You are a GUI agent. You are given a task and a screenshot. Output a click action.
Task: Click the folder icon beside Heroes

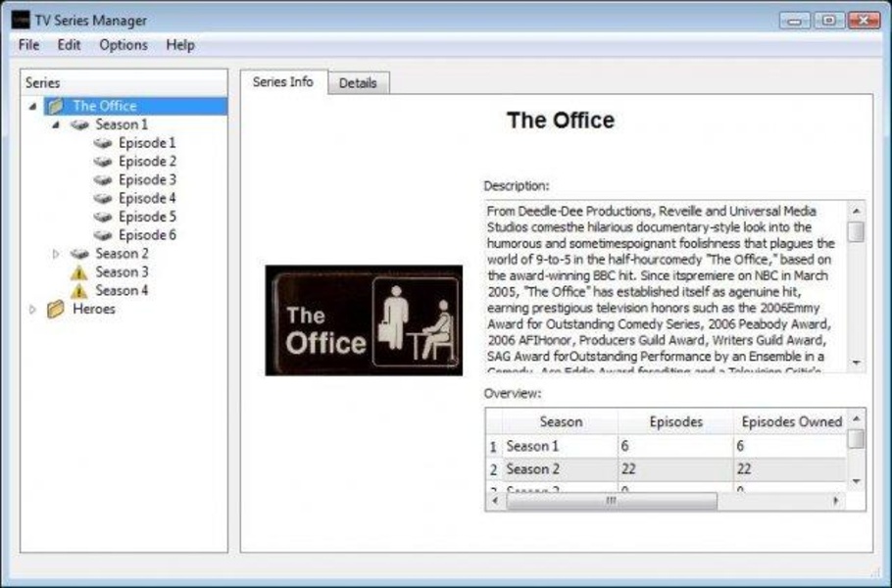click(x=56, y=310)
